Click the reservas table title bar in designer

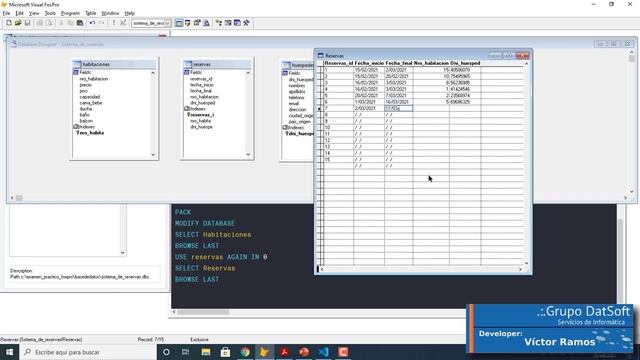(x=217, y=64)
